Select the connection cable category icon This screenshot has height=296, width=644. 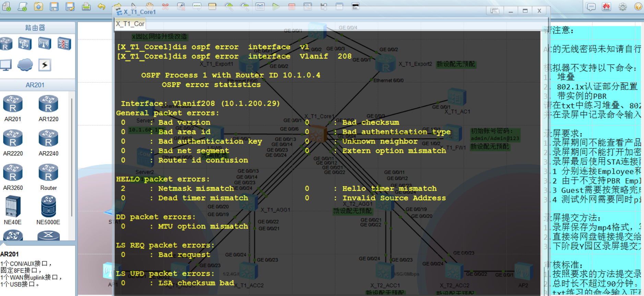[x=45, y=65]
